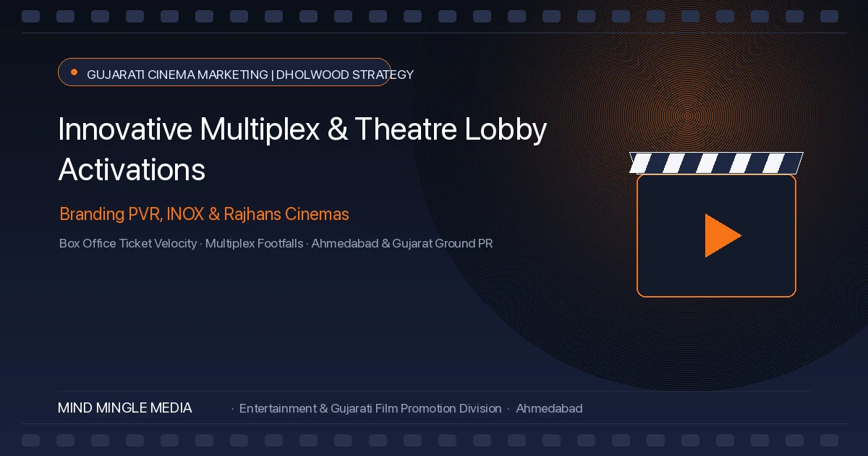Click the "Ahmedabad" footer location

click(549, 408)
